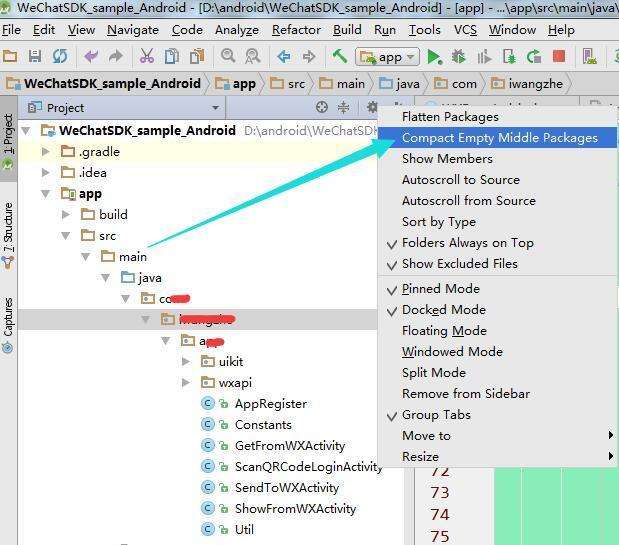Open the app run configuration dropdown
This screenshot has width=619, height=545.
coord(387,57)
